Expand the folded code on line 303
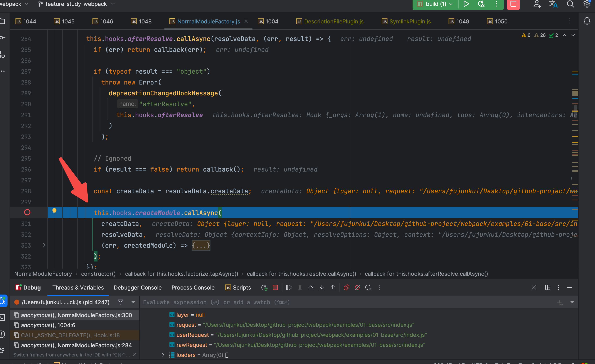 point(44,245)
